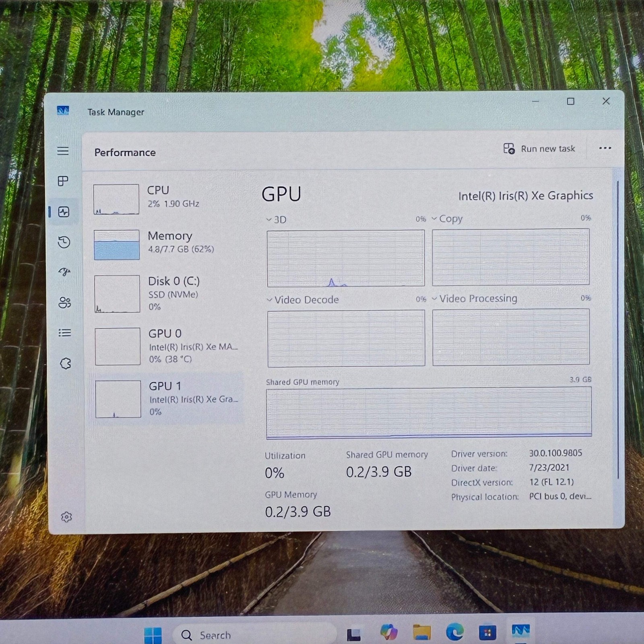The width and height of the screenshot is (644, 644).
Task: Open Details page list icon
Action: (x=65, y=333)
